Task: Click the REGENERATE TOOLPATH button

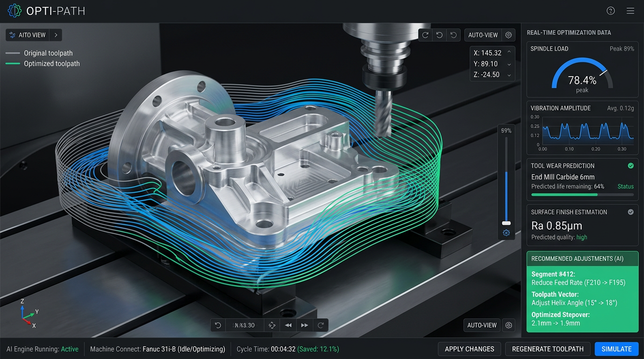Action: tap(548, 349)
